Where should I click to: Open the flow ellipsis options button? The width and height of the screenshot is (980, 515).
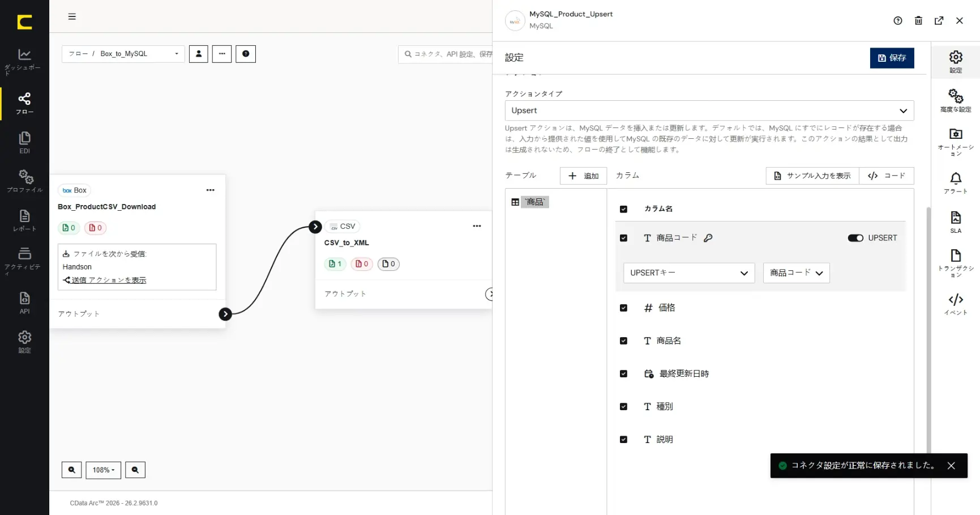click(x=222, y=54)
